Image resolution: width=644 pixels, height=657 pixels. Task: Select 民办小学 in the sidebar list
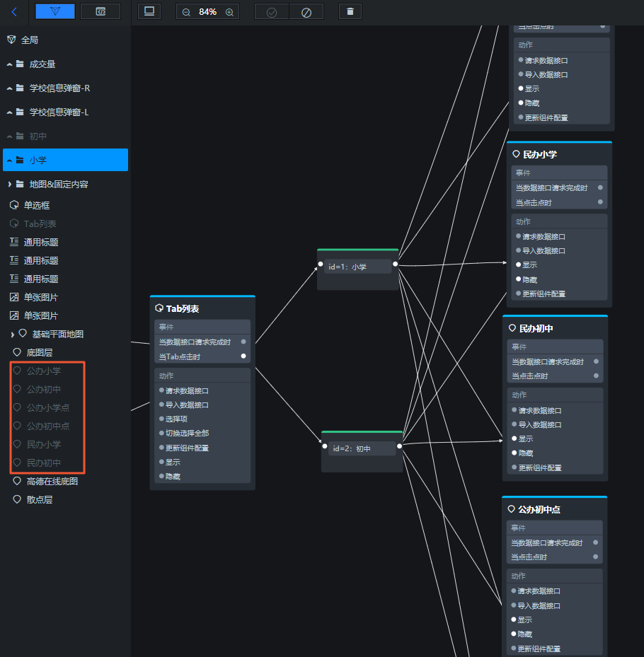tap(44, 445)
